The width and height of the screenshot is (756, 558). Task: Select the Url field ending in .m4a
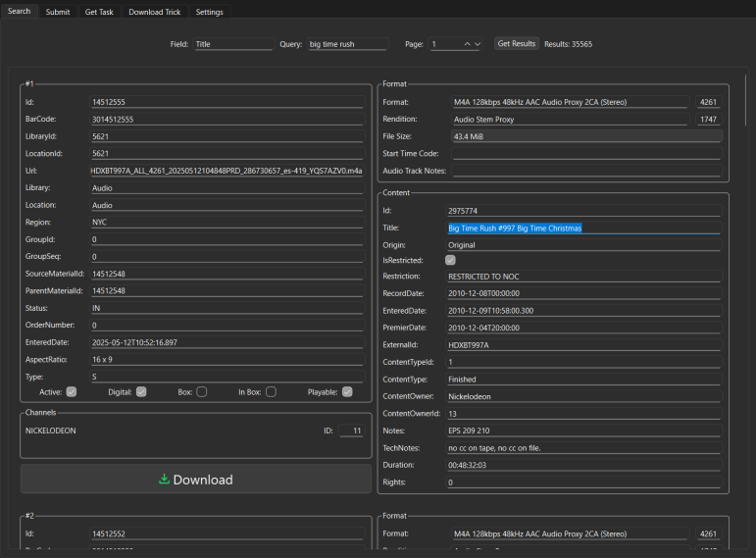[x=227, y=171]
